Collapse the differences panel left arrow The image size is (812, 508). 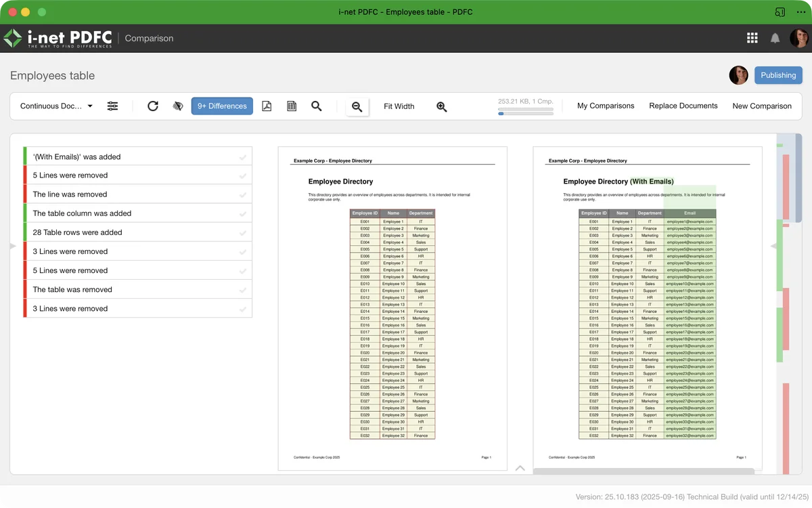[13, 247]
